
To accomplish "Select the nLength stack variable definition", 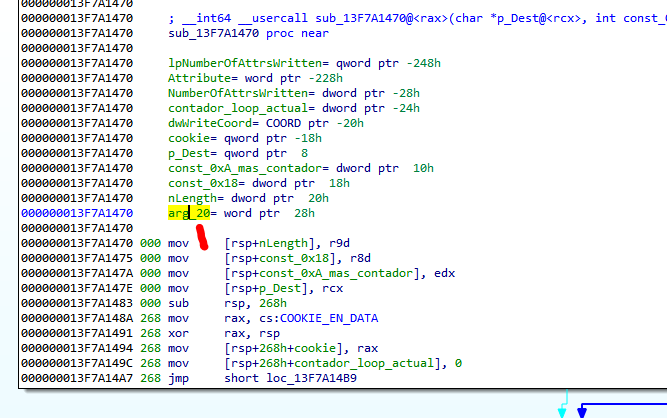I will (x=192, y=198).
